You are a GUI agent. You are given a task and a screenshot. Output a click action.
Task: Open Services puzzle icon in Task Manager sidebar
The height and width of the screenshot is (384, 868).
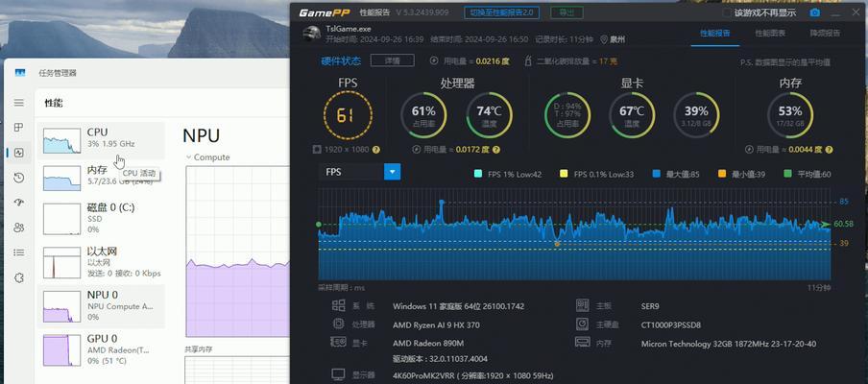19,277
